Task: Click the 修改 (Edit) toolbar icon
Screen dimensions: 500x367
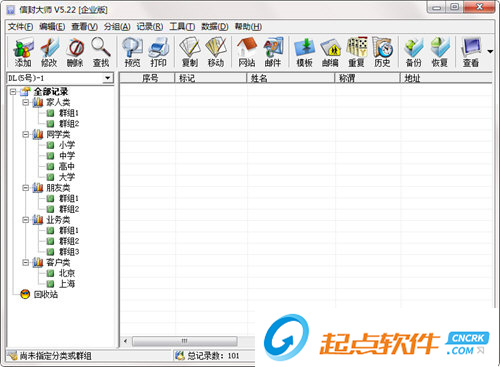Action: click(49, 52)
